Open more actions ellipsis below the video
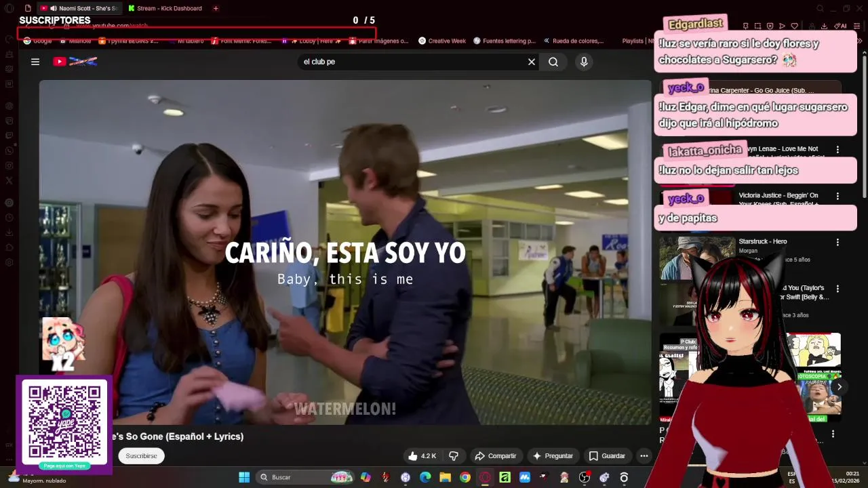Image resolution: width=868 pixels, height=488 pixels. tap(644, 456)
